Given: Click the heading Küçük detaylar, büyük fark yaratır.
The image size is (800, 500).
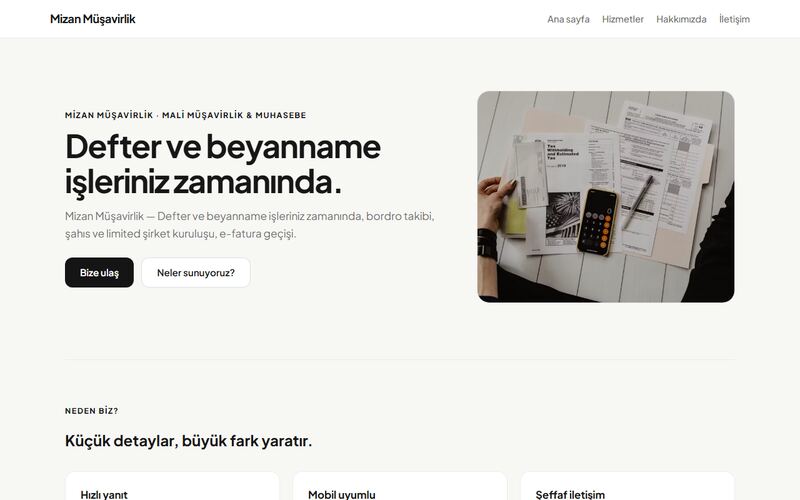Looking at the screenshot, I should [188, 440].
